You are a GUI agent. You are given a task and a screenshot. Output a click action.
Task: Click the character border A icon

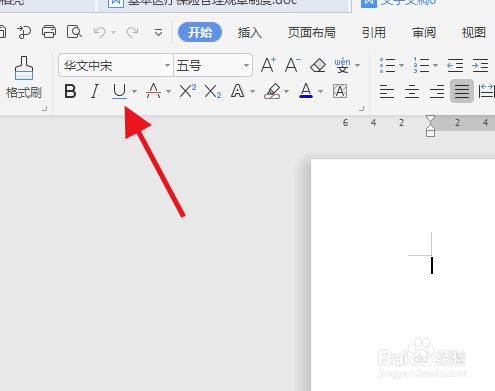pyautogui.click(x=340, y=91)
